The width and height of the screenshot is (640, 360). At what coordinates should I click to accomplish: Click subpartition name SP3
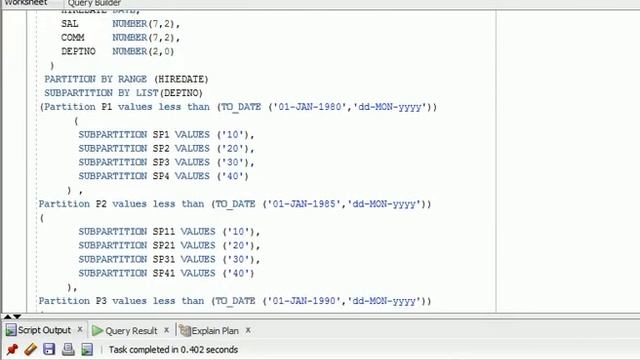click(161, 162)
